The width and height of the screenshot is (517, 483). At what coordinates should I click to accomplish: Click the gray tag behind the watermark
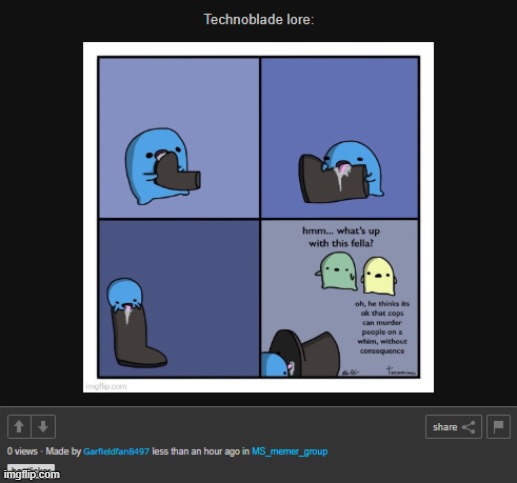(31, 468)
